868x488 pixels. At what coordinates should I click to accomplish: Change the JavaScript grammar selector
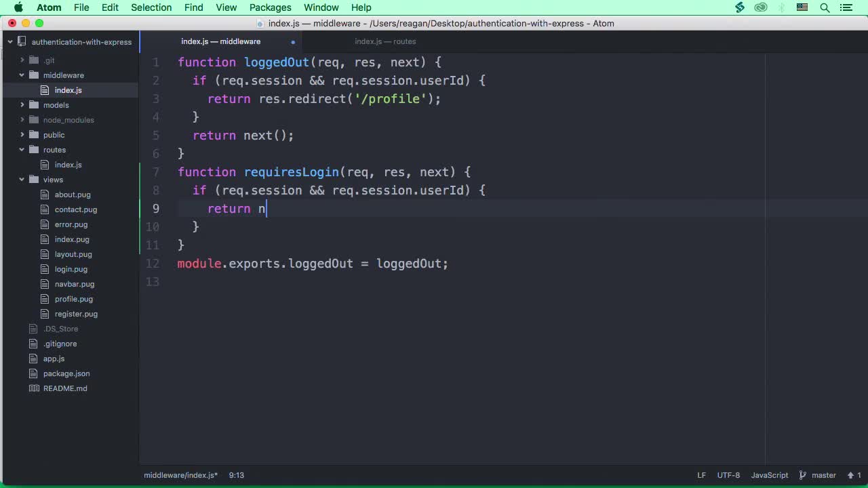click(770, 475)
